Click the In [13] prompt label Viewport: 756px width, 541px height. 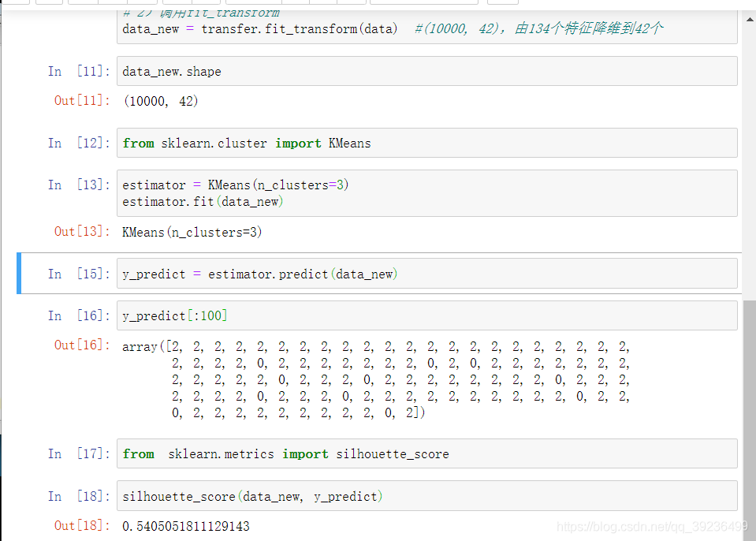[79, 185]
